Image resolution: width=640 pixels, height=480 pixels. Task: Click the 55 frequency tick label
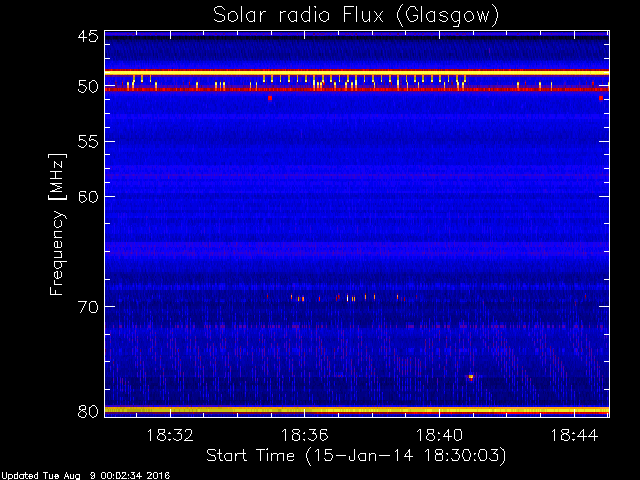click(x=88, y=142)
